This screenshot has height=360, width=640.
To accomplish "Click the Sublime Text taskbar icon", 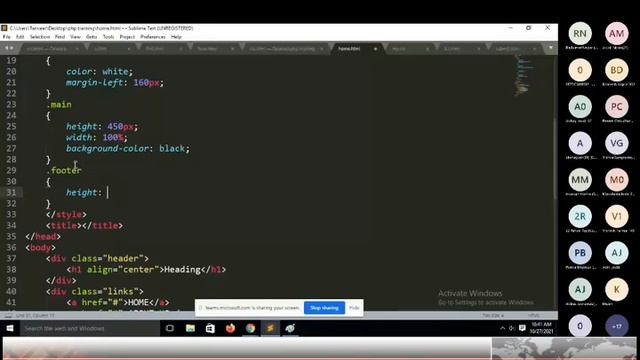I will [x=270, y=328].
